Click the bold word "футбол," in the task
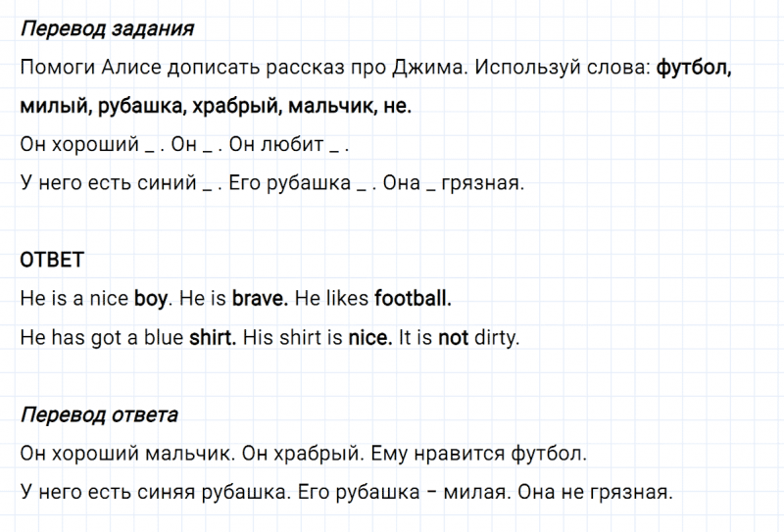 [695, 69]
